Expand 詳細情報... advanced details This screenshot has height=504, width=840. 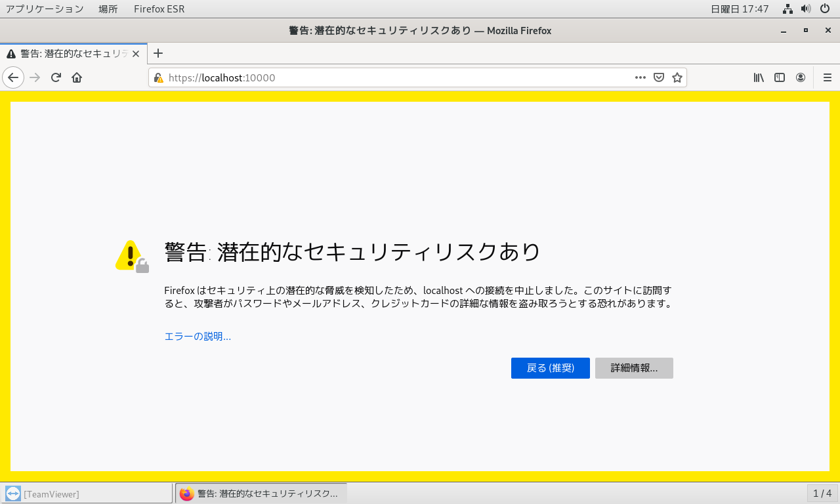(x=634, y=368)
